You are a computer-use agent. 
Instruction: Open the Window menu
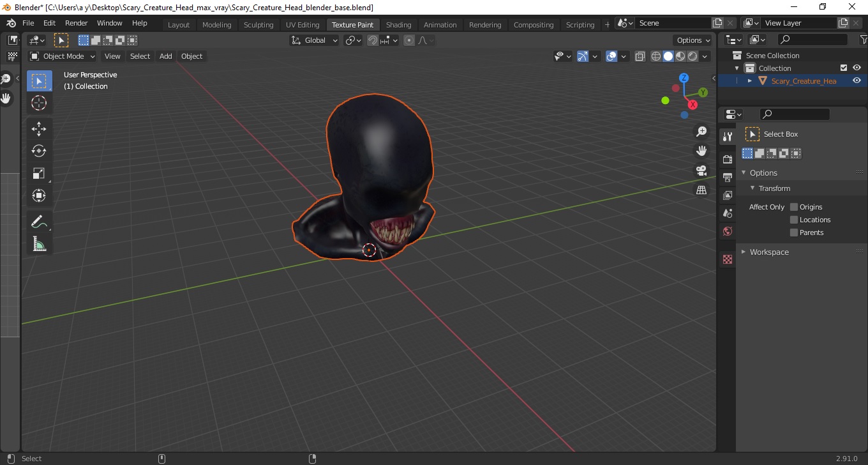pyautogui.click(x=110, y=23)
